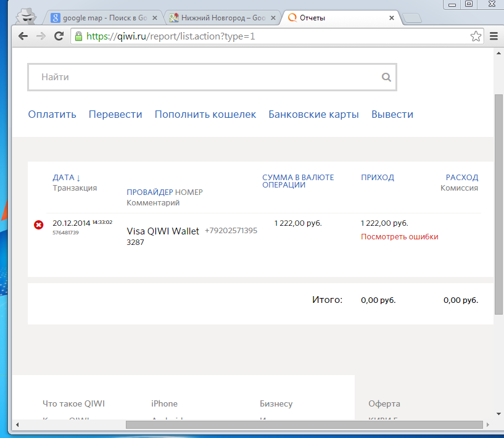Close the 'Отчеты' tab
Image resolution: width=504 pixels, height=438 pixels.
[392, 18]
